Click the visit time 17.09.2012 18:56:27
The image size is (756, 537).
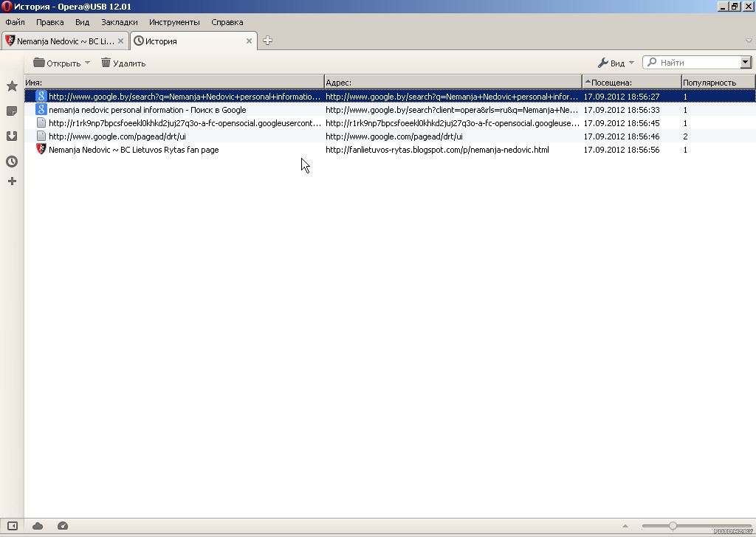622,97
